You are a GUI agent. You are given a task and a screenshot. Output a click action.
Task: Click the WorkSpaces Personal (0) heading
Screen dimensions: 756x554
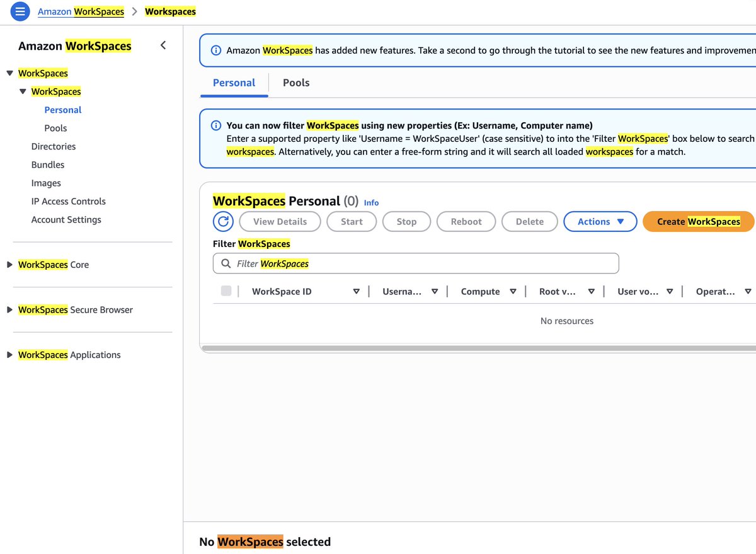tap(285, 201)
